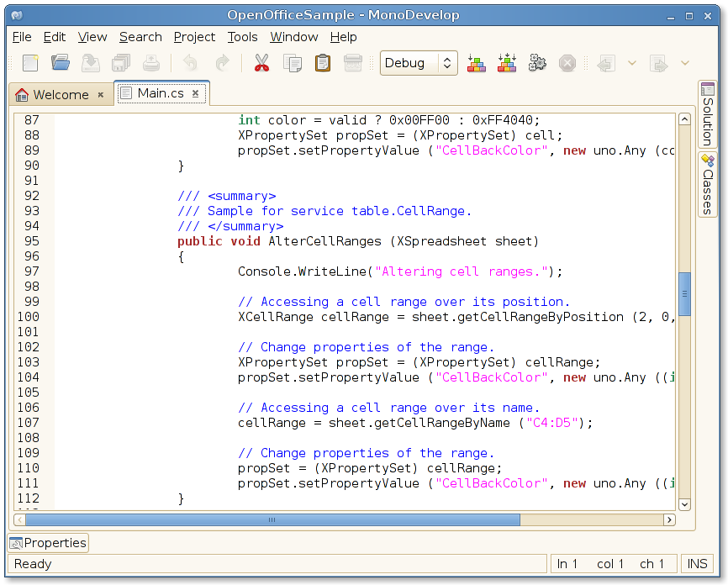Click the Undo arrow icon
Screen dimensions: 728x585
tap(190, 63)
